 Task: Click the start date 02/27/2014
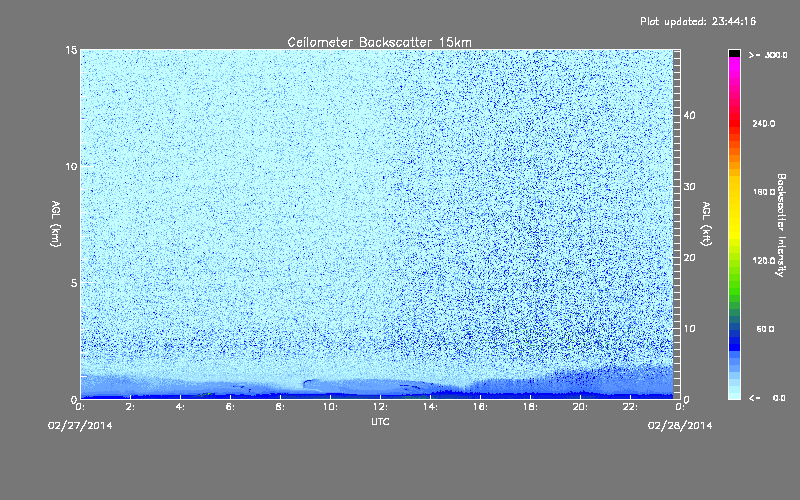80,426
